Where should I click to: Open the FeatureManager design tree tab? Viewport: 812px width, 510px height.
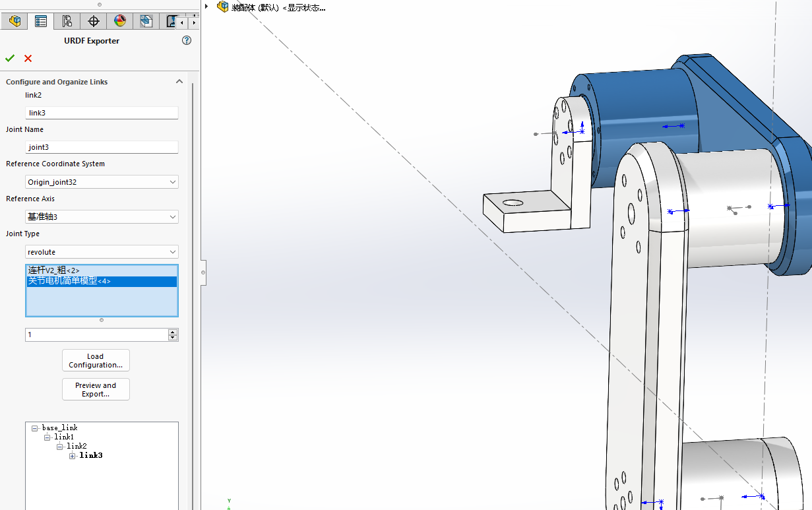pyautogui.click(x=14, y=21)
